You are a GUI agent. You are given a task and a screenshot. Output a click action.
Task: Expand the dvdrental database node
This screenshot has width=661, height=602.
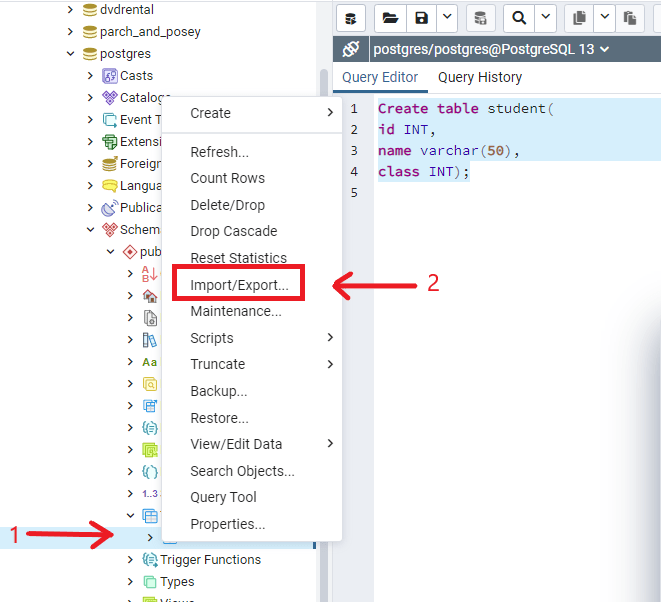point(70,9)
